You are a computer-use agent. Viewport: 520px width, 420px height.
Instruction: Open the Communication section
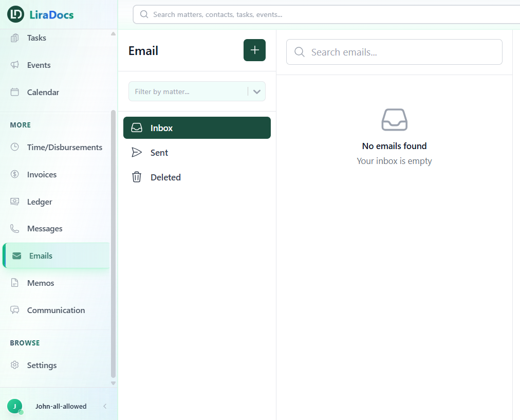(55, 311)
